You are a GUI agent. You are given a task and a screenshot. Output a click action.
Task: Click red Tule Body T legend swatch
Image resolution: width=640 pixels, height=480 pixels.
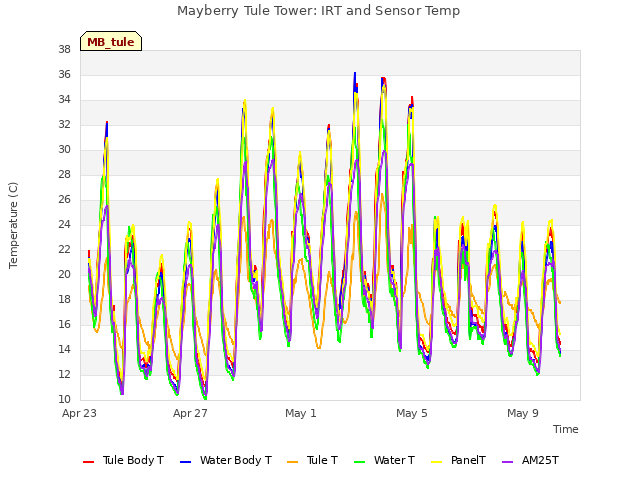[x=89, y=462]
